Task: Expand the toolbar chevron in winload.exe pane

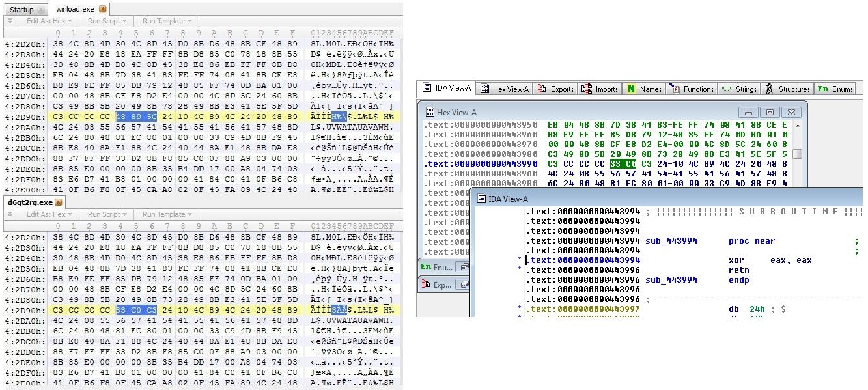Action: 9,21
